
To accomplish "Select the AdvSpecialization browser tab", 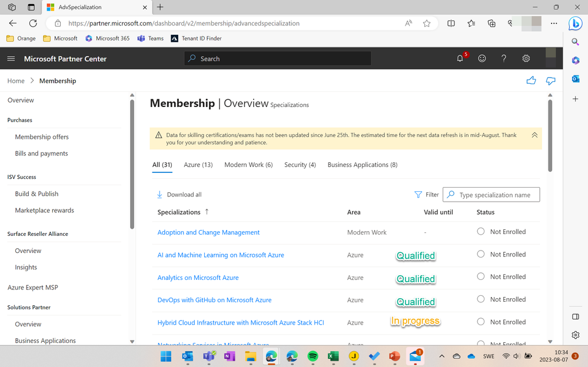I will click(x=97, y=7).
